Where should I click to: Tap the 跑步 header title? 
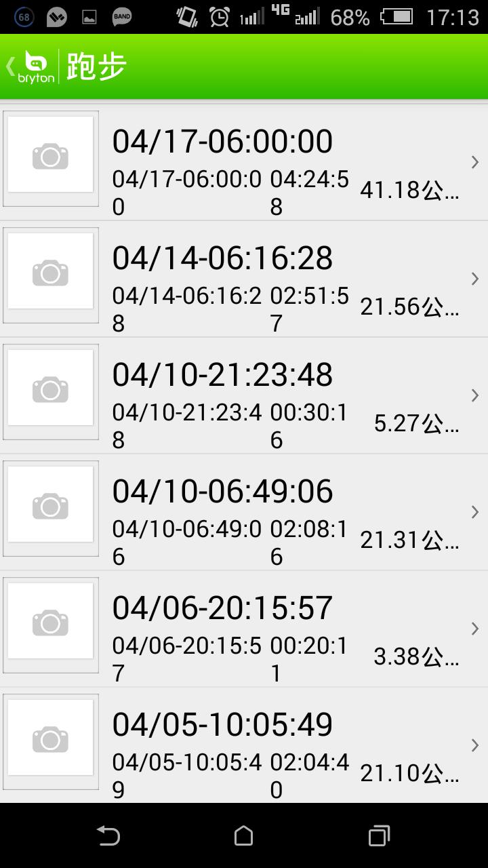coord(97,66)
